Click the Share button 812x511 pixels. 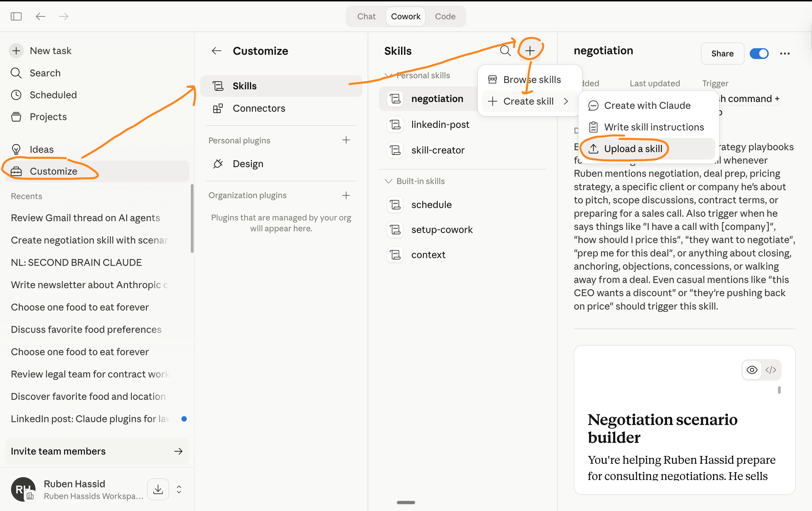pos(722,54)
